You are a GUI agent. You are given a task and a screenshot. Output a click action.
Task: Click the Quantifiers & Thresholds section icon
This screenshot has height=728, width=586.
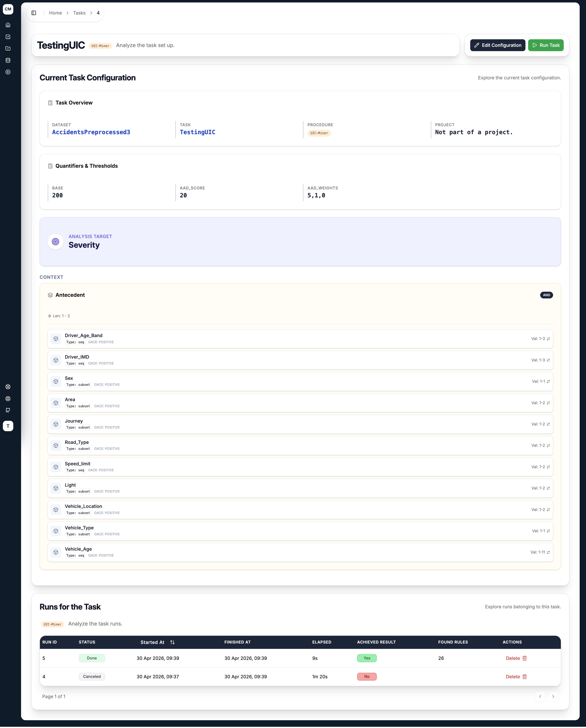[50, 166]
